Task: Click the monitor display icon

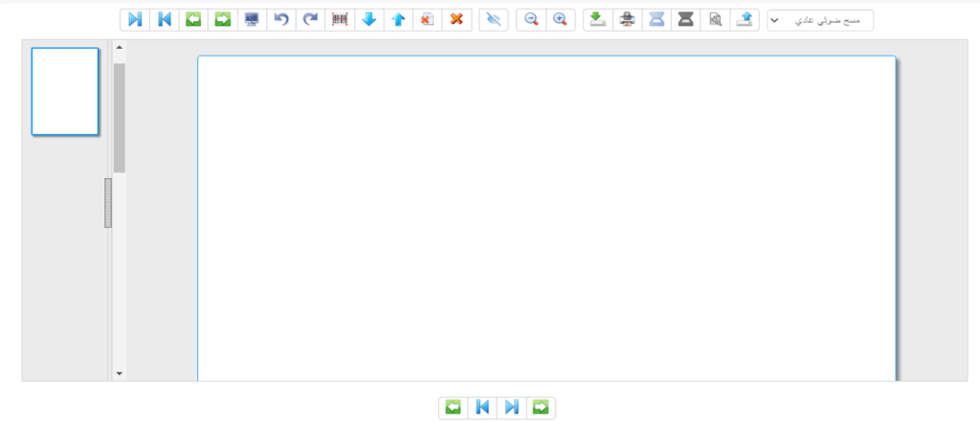Action: click(x=252, y=19)
